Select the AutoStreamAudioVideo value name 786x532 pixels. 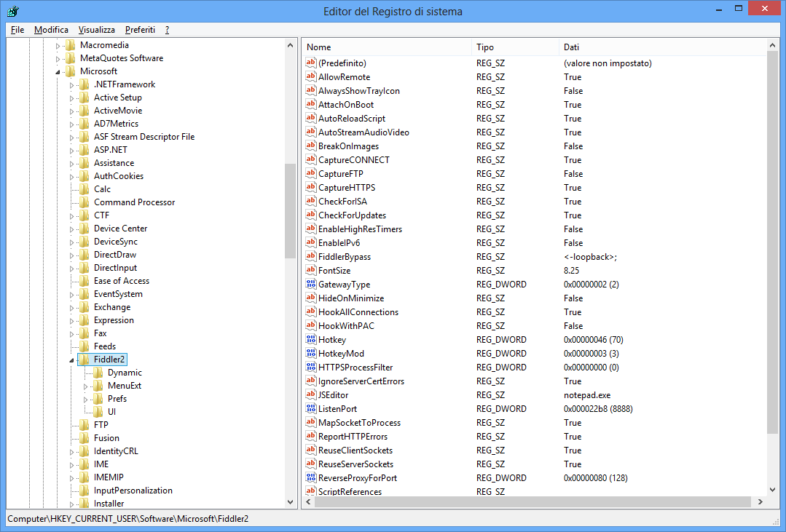click(x=364, y=132)
